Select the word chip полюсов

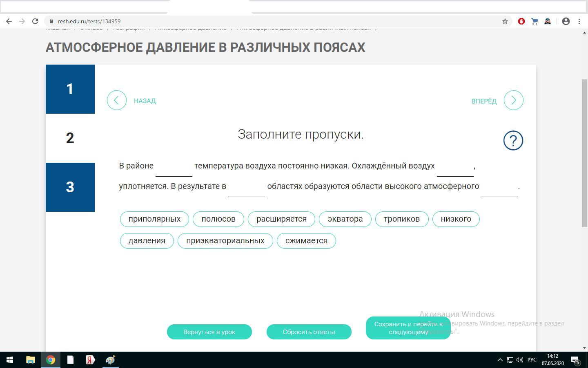(x=218, y=219)
